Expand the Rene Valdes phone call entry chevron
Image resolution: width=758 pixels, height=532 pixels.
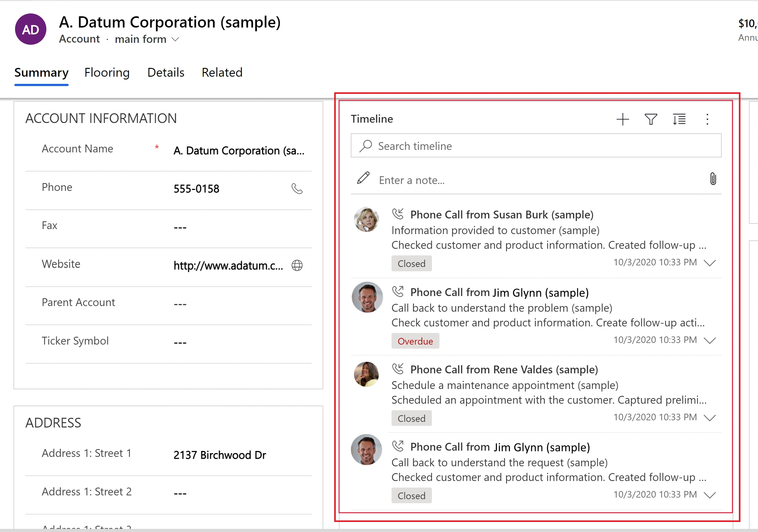click(x=710, y=418)
